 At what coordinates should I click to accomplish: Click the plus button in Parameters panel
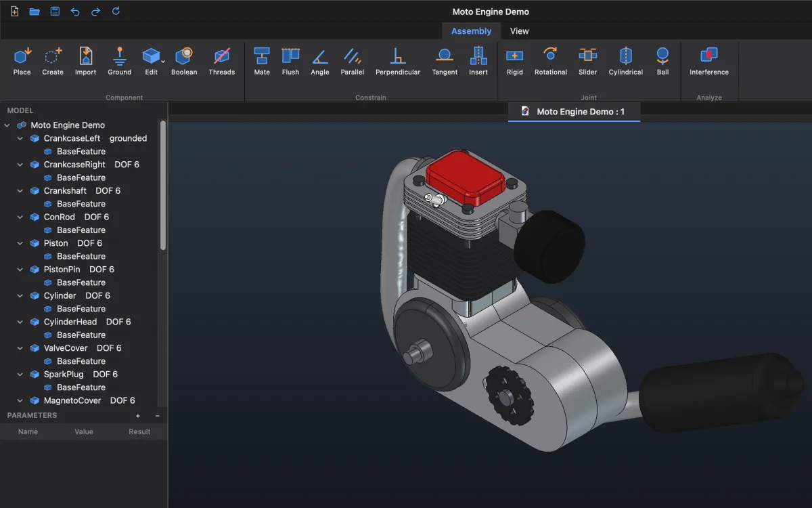point(138,416)
